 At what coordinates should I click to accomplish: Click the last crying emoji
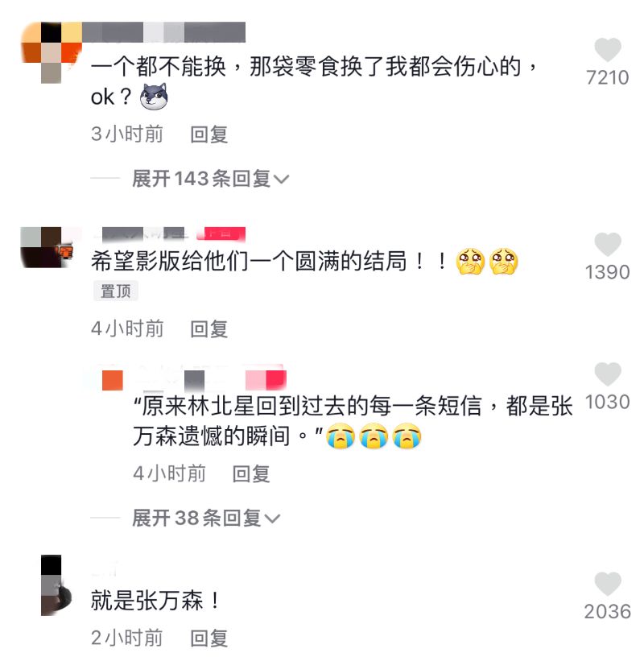pyautogui.click(x=407, y=436)
